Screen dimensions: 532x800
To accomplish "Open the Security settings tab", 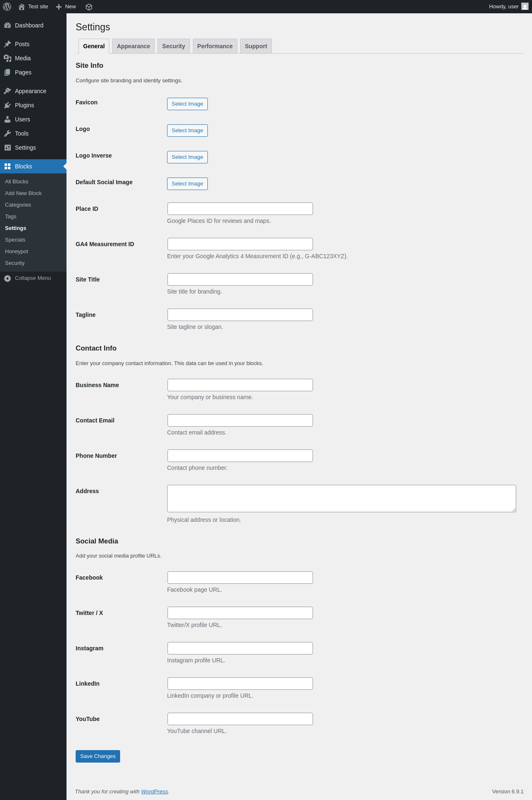I will [174, 46].
